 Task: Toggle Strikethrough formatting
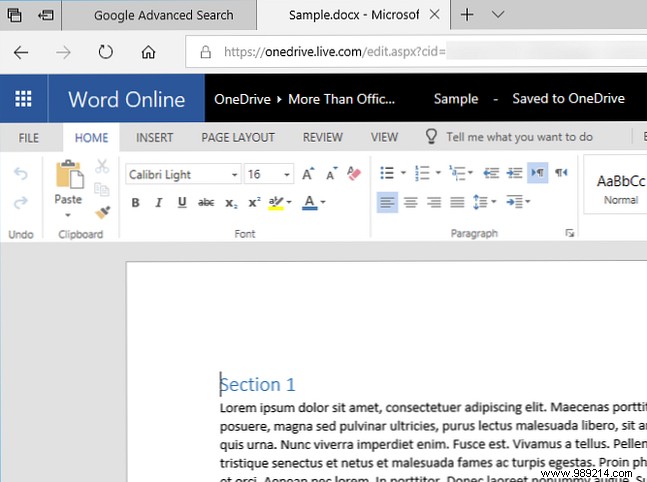tap(206, 202)
